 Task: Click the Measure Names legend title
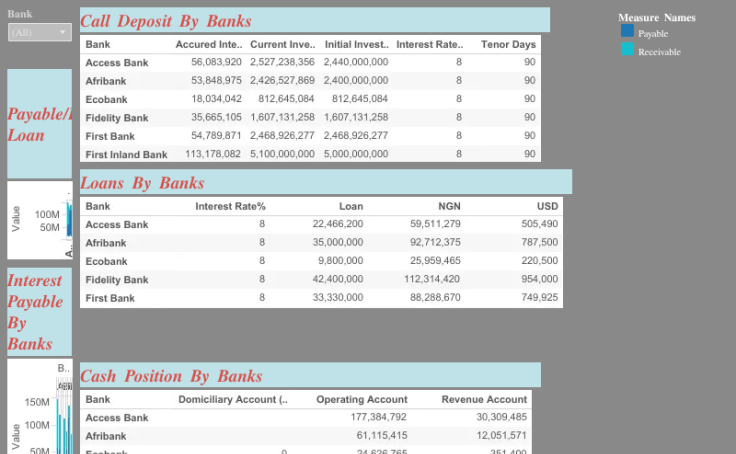(657, 18)
